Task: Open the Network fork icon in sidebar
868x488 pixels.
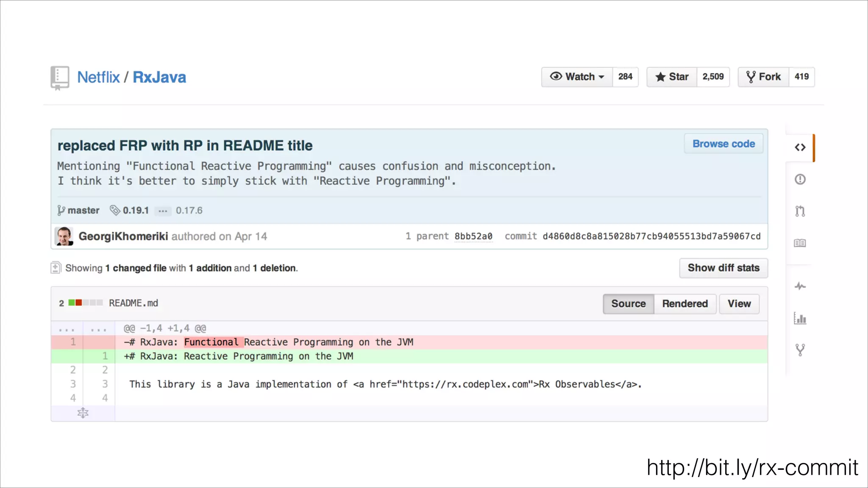Action: coord(800,350)
